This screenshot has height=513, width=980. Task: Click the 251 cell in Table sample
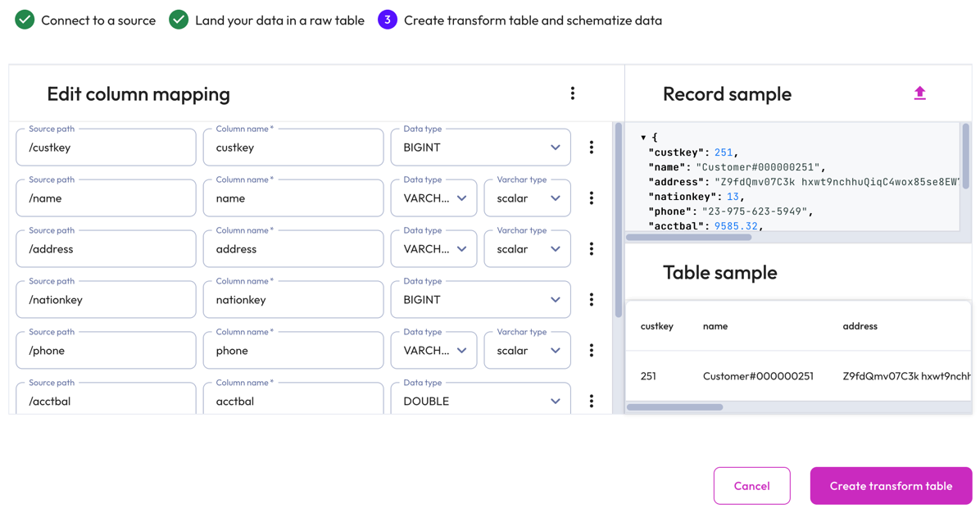pyautogui.click(x=648, y=376)
